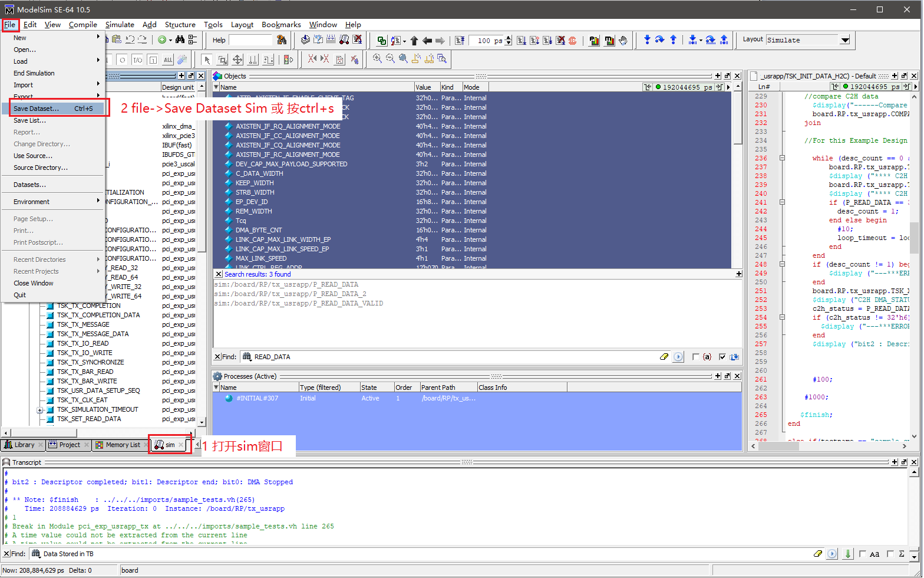Select the search result ending in P_READ_DATA_VALID
924x578 pixels.
tap(298, 303)
